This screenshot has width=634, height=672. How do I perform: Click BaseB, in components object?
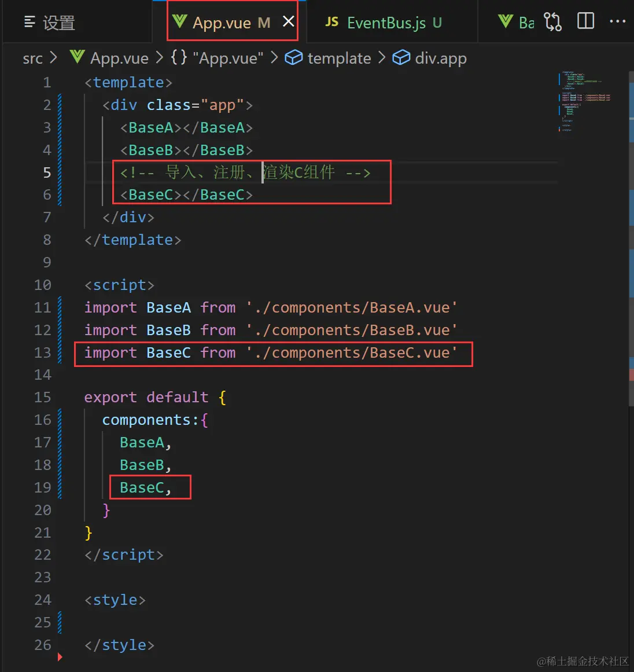146,465
